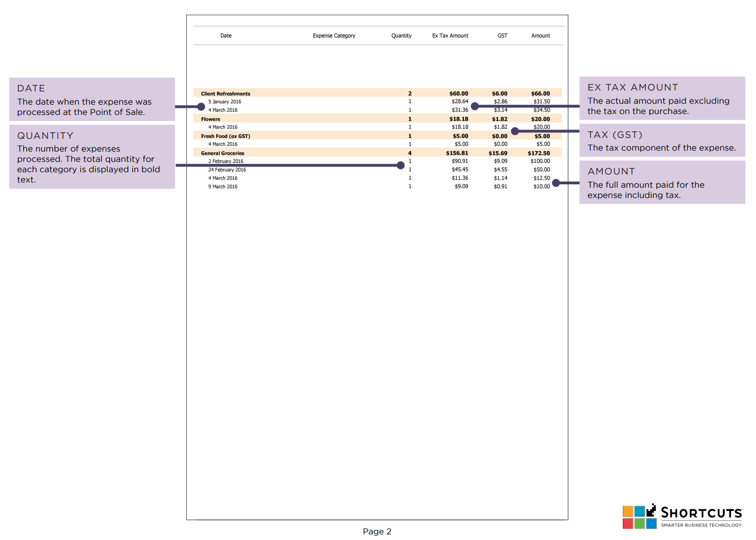Click the $12.50 amount value
The height and width of the screenshot is (540, 756).
coord(542,178)
